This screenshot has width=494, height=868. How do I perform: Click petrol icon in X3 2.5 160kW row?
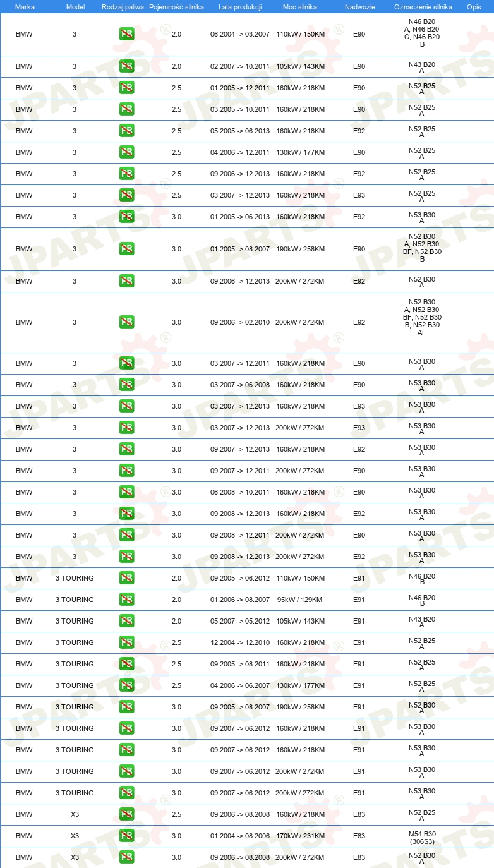126,814
